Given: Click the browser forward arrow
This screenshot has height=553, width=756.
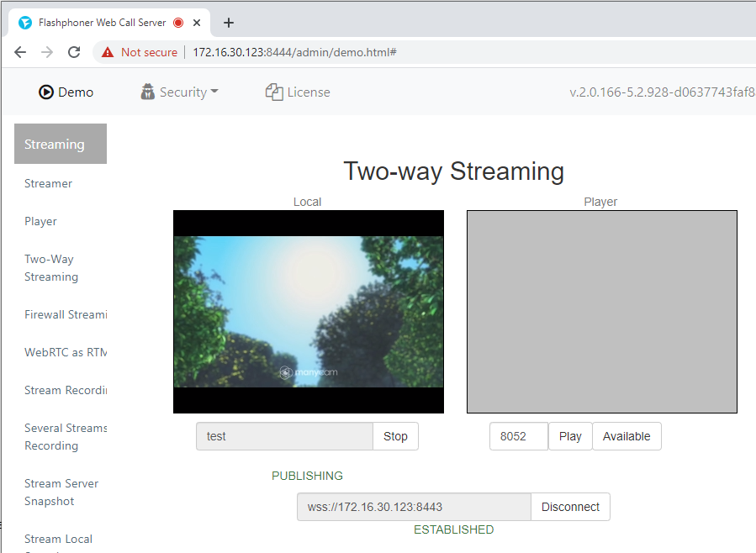Looking at the screenshot, I should pos(47,52).
